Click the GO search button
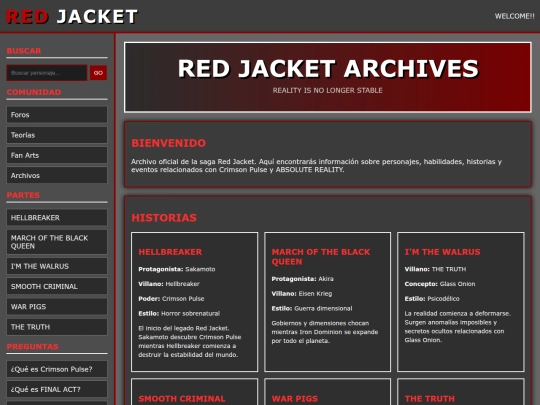Screen dimensions: 540x405 98,73
